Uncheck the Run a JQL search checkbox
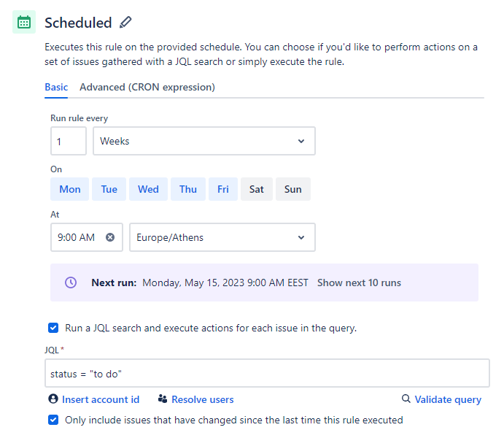 tap(53, 328)
